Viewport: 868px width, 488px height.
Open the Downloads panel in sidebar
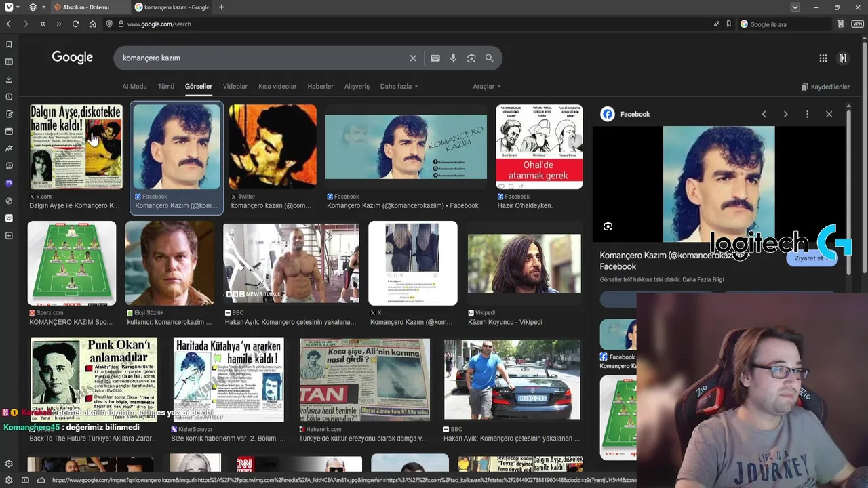(9, 79)
